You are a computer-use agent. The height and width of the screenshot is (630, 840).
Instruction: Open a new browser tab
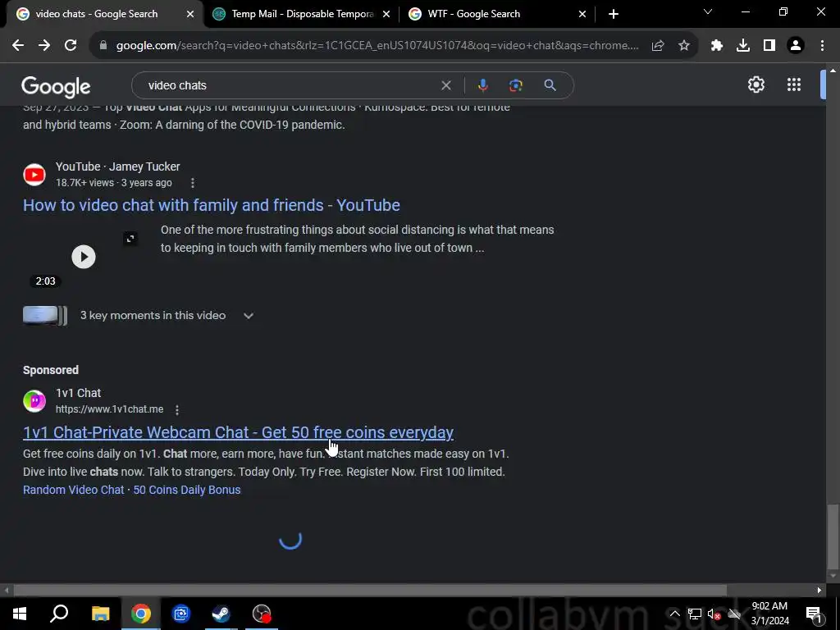(614, 14)
